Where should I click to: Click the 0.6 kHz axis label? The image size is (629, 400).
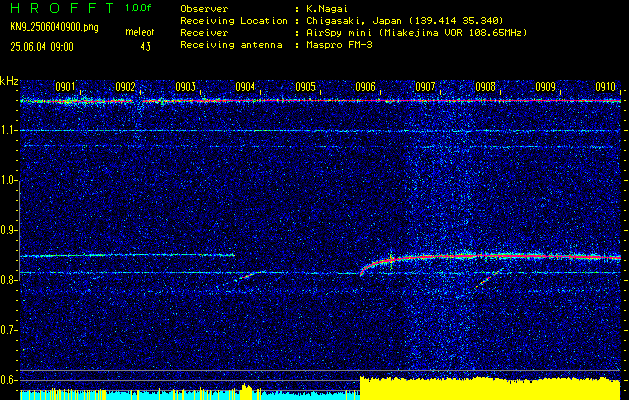[9, 380]
